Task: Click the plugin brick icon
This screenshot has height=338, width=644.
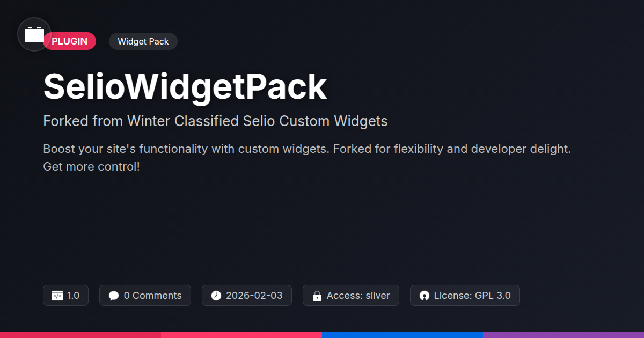Action: (x=34, y=34)
